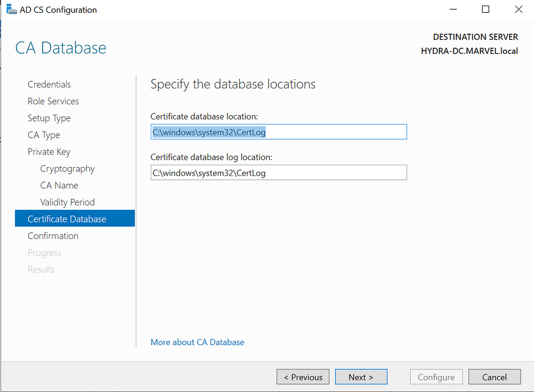
Task: Select the Role Services wizard step
Action: tap(53, 101)
